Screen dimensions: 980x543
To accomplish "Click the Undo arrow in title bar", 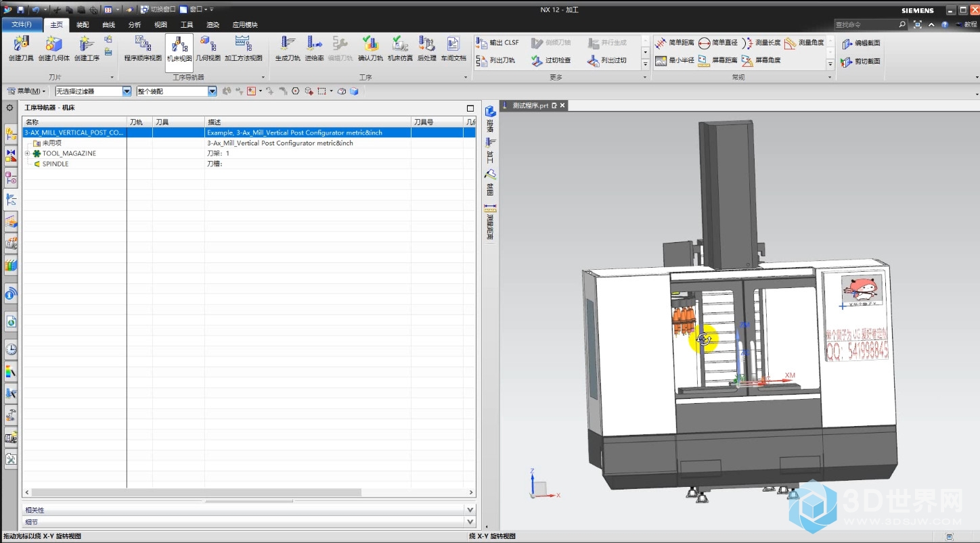I will [x=35, y=9].
